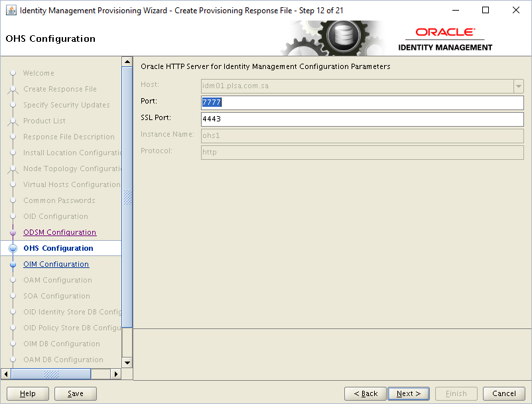Save the response file

[x=75, y=393]
